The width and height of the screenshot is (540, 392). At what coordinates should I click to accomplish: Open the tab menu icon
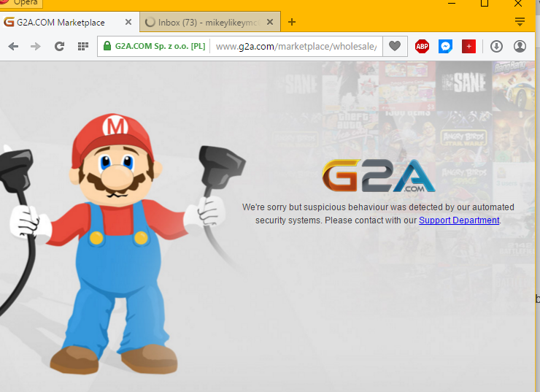click(520, 22)
